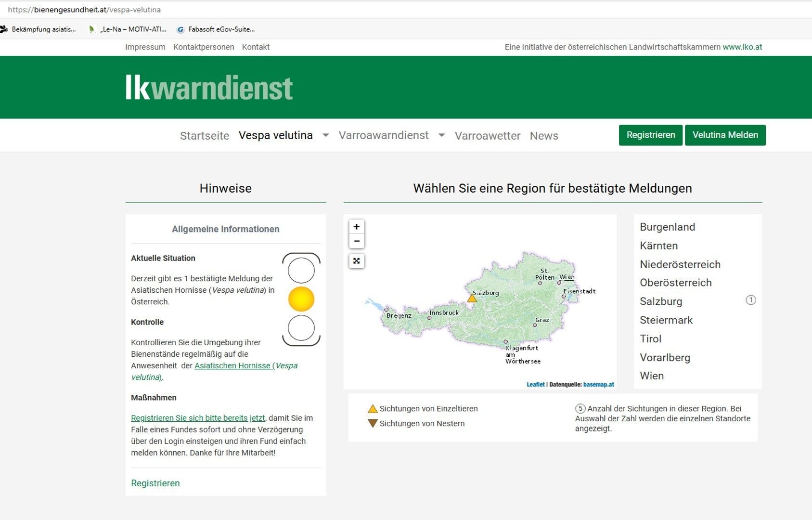Follow the www.lko.at link

742,47
